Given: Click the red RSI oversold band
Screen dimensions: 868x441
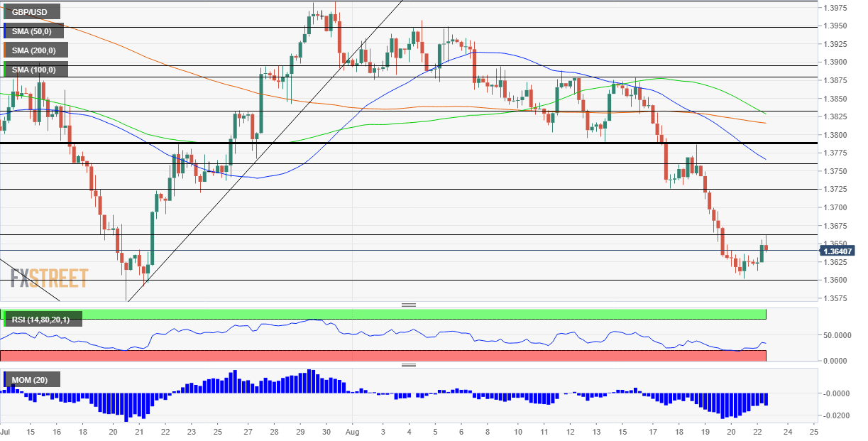Looking at the screenshot, I should click(383, 356).
